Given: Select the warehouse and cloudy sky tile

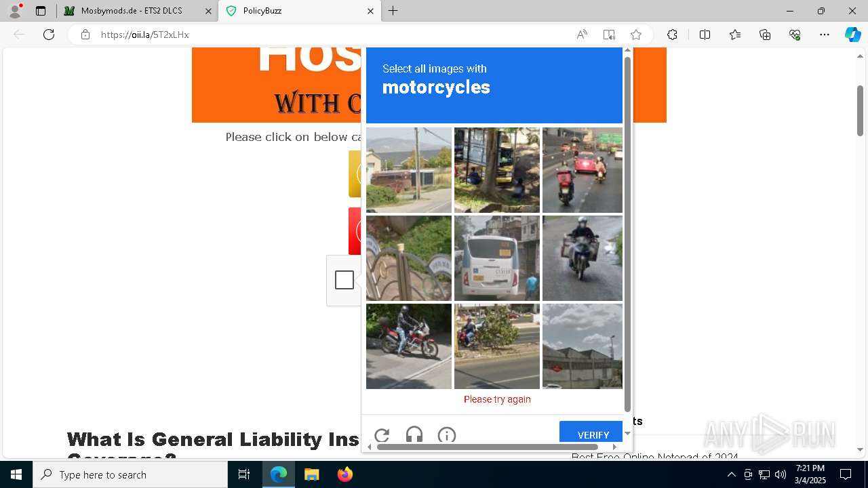Looking at the screenshot, I should 583,346.
